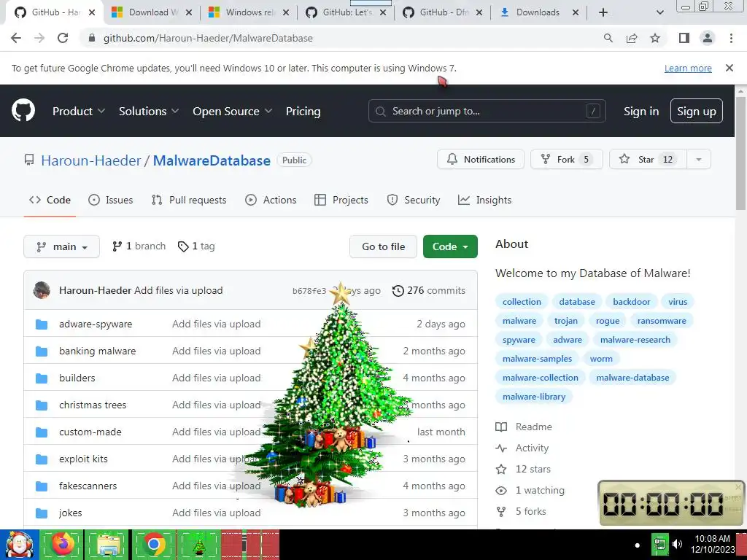Image resolution: width=747 pixels, height=560 pixels.
Task: Click the Learn more link
Action: coord(688,68)
